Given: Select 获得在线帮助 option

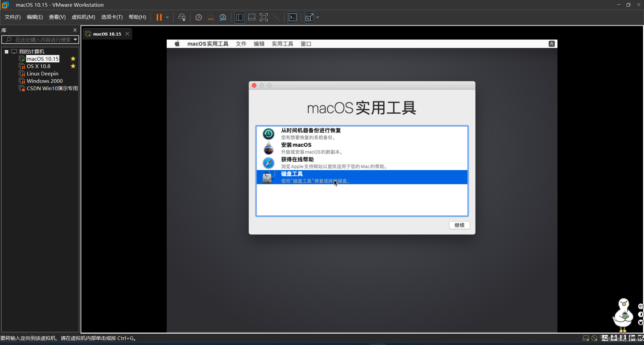Looking at the screenshot, I should click(362, 163).
